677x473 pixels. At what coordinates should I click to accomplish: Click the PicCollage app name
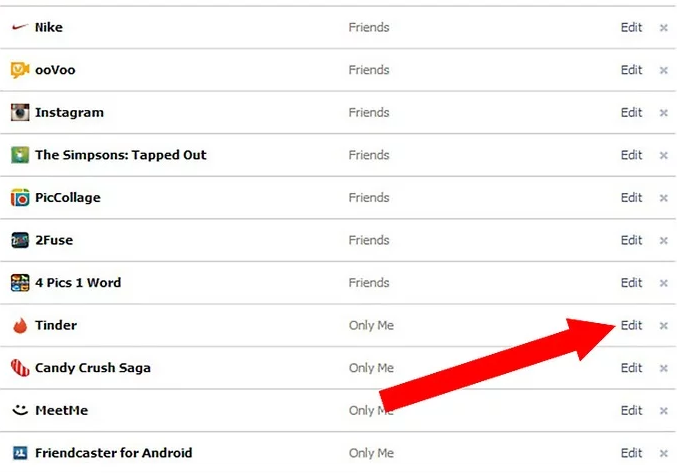[67, 198]
